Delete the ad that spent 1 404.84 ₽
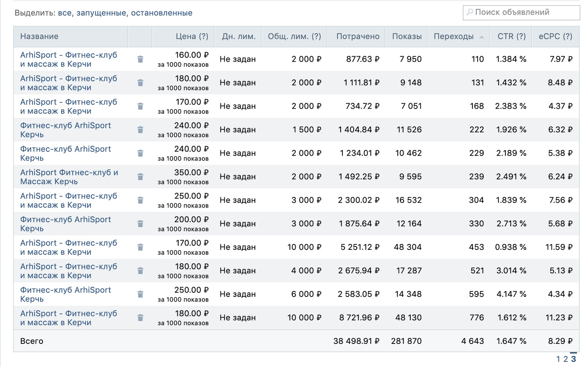This screenshot has height=367, width=588. click(140, 130)
